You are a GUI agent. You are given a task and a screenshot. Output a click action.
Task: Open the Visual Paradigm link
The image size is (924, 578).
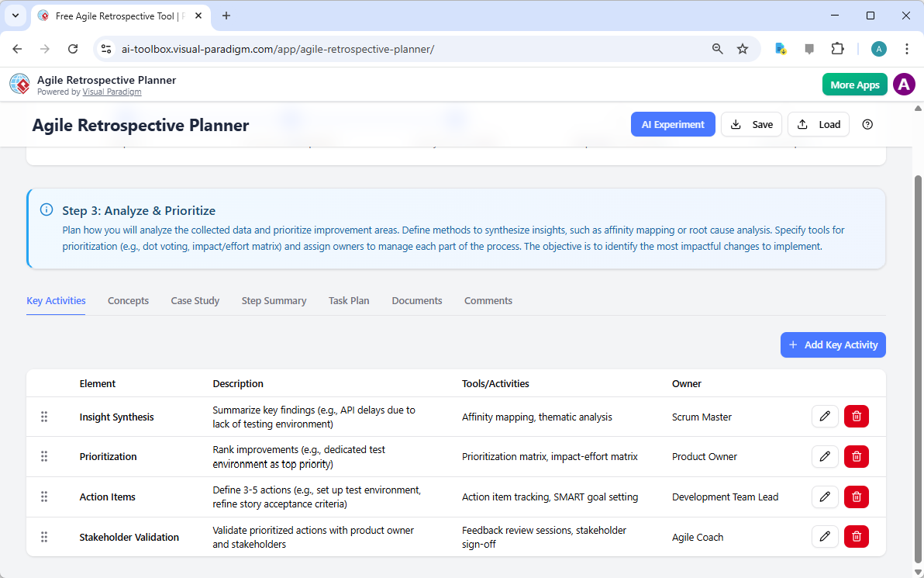[112, 92]
